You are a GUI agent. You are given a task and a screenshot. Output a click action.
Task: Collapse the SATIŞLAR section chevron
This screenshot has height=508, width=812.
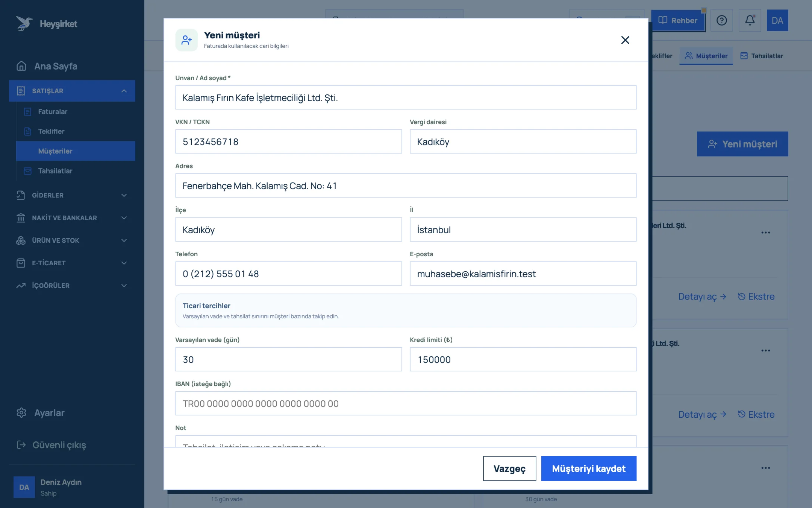coord(124,91)
